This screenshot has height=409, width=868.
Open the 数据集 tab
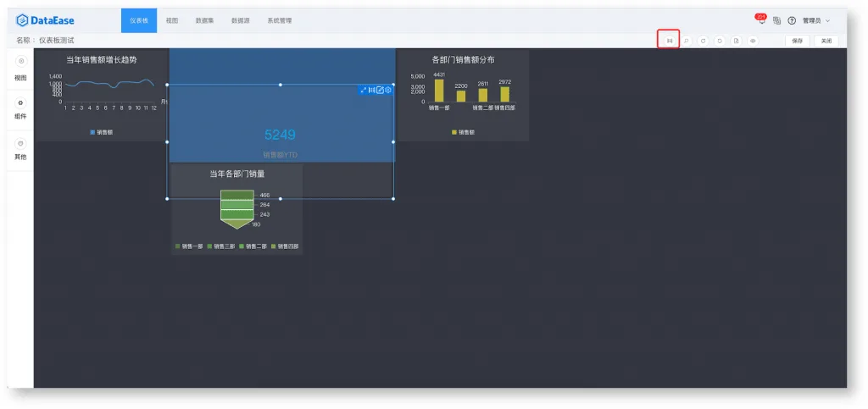click(x=205, y=20)
